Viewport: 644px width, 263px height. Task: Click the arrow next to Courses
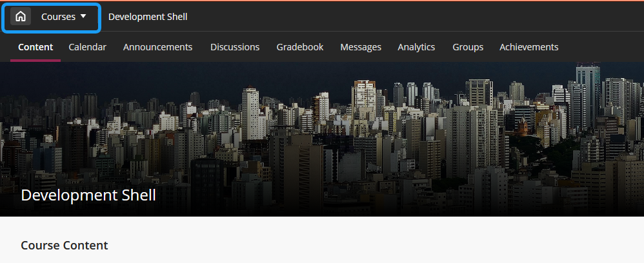pos(83,16)
